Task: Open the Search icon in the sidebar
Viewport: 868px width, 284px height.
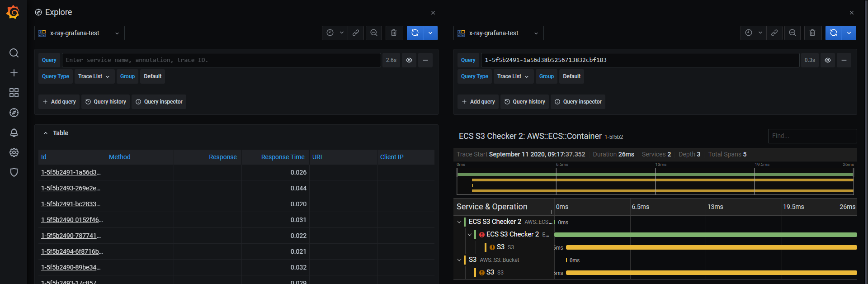Action: [x=14, y=53]
